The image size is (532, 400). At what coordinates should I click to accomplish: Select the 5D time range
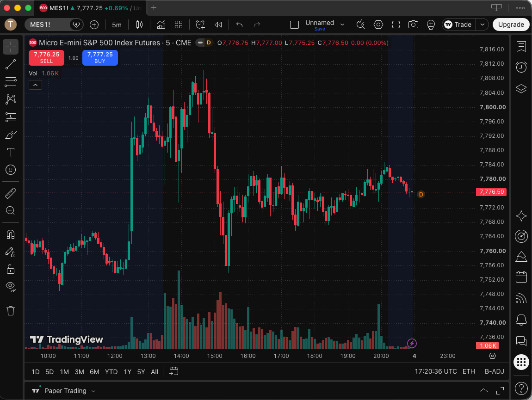pyautogui.click(x=49, y=372)
